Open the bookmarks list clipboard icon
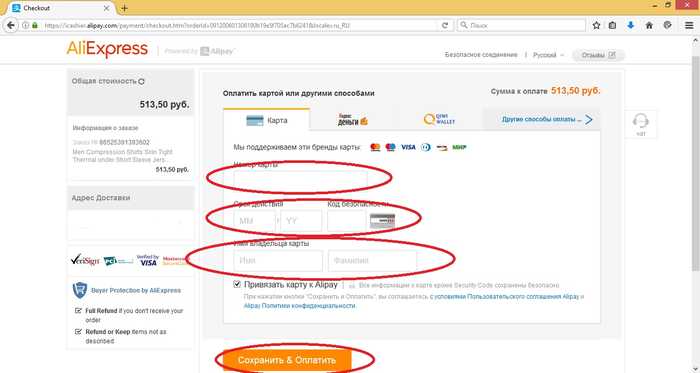Viewport: 700px width, 373px height. [x=612, y=25]
